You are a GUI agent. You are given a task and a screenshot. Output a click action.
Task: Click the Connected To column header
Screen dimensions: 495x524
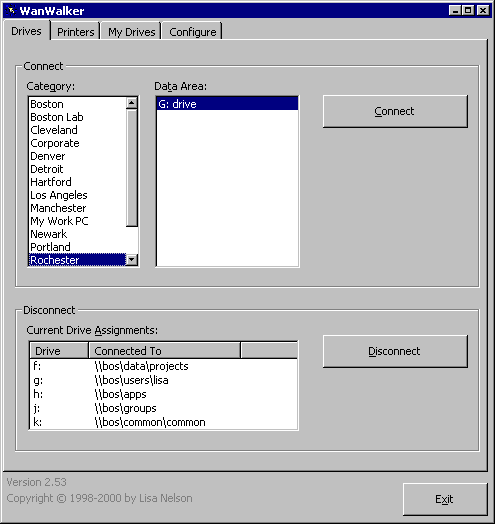coord(164,351)
